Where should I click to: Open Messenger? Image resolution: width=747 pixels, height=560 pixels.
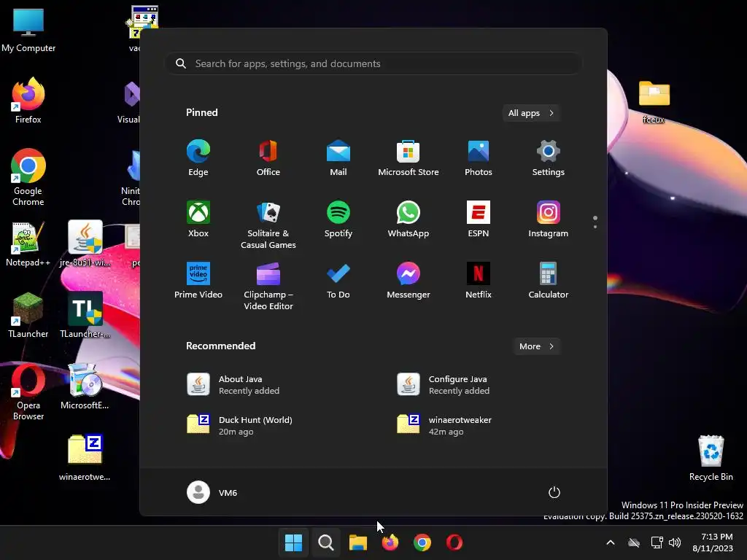[409, 281]
